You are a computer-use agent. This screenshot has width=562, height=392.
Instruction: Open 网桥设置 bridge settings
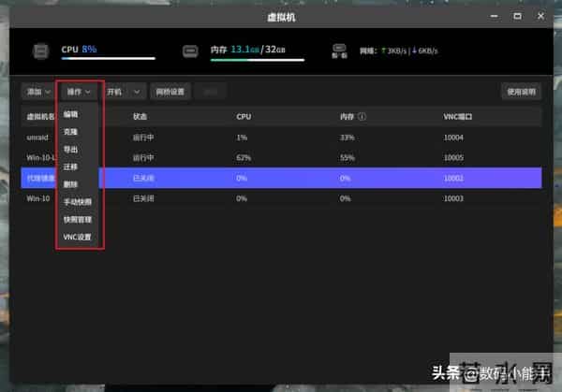point(170,92)
